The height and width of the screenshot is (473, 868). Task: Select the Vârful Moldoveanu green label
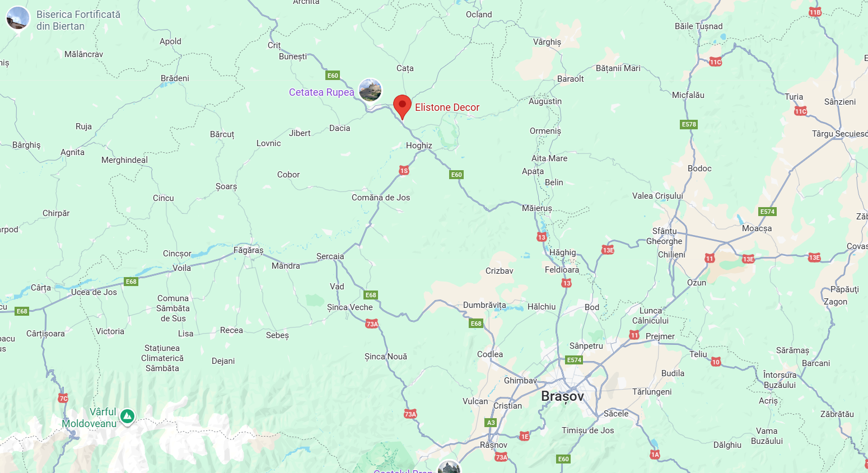(x=90, y=418)
